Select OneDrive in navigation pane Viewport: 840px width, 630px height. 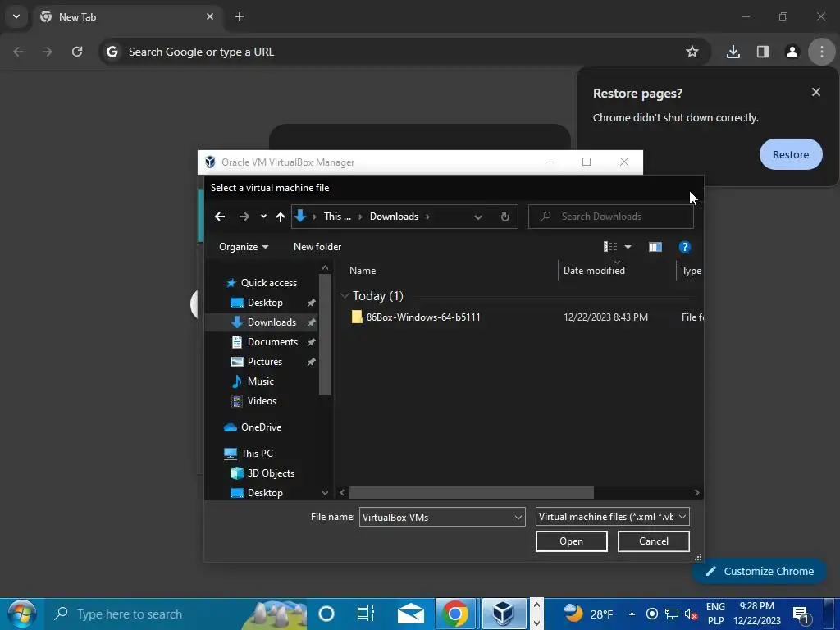coord(261,427)
